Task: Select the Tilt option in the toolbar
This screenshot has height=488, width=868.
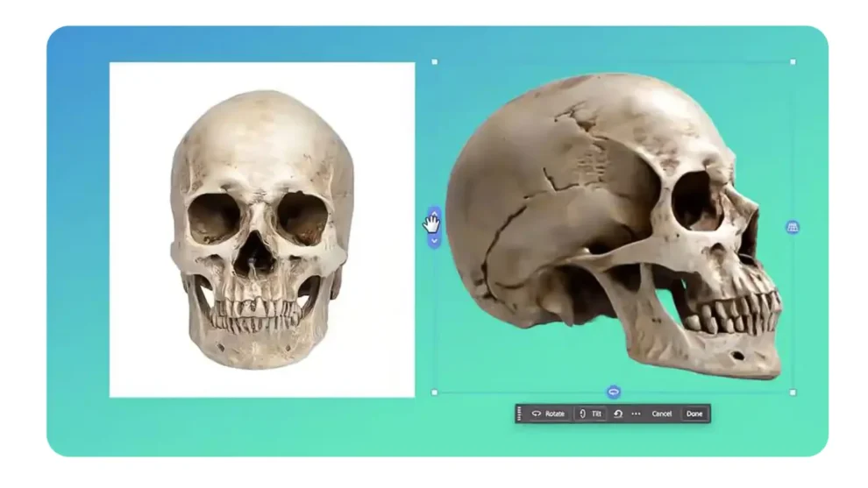Action: pos(591,414)
